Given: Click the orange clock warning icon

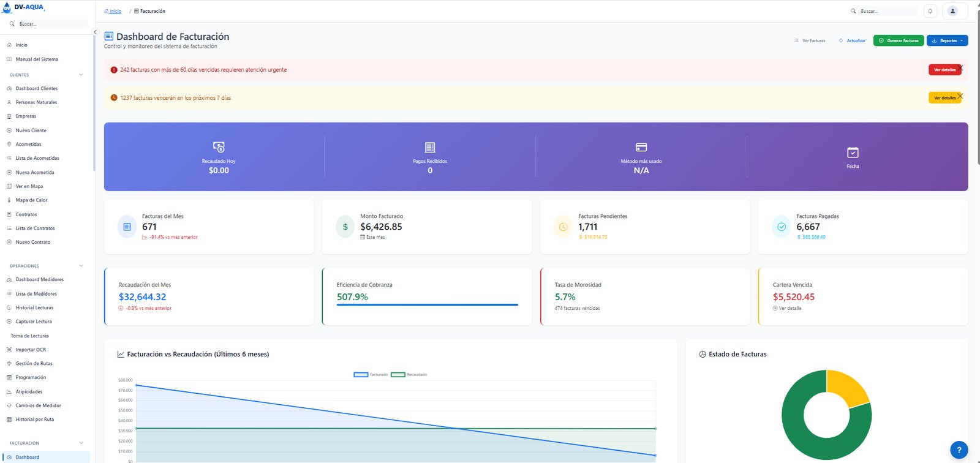Looking at the screenshot, I should tap(114, 98).
